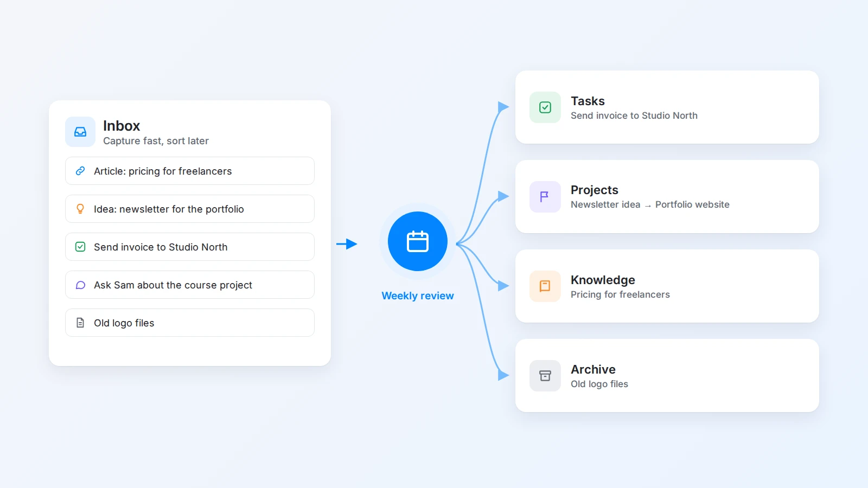Click the lightbulb icon on the newsletter idea
Screen dimensions: 868x488
tap(80, 209)
